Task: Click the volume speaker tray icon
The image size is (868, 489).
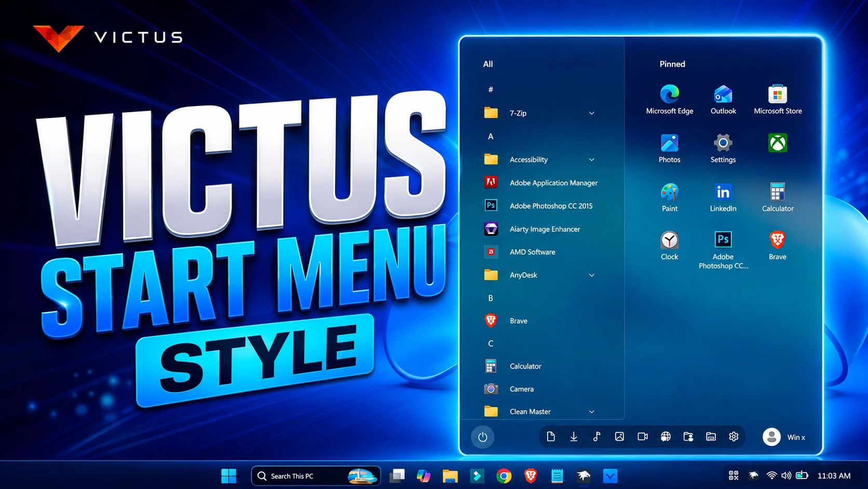Action: coord(786,475)
